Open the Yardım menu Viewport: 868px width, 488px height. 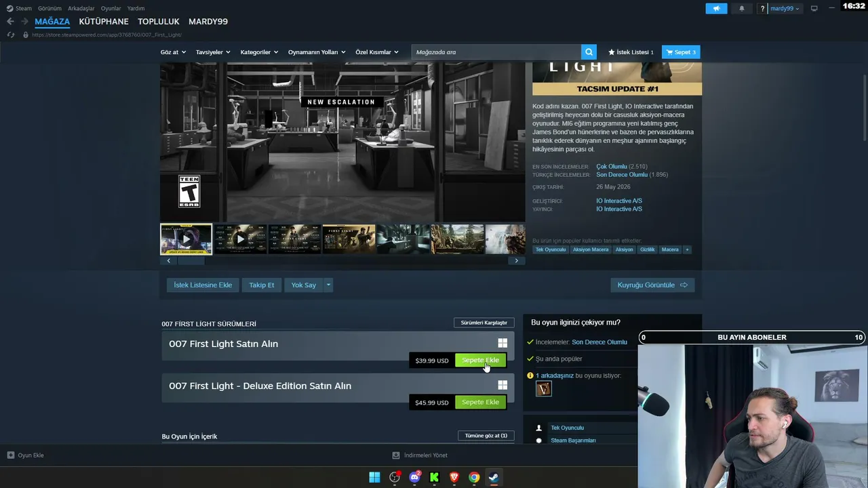tap(136, 9)
